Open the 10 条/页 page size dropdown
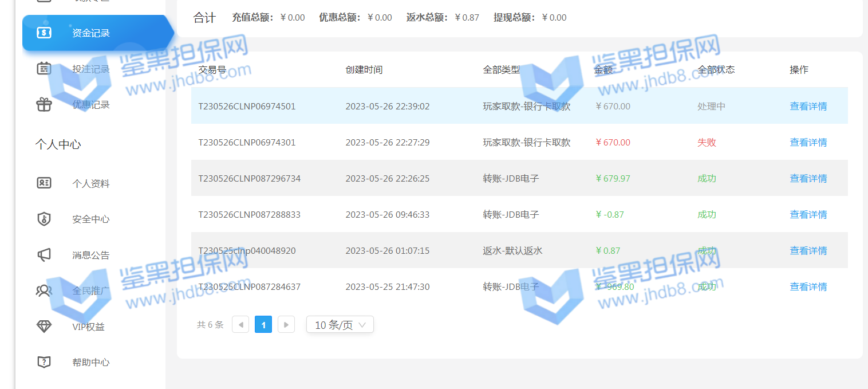868x389 pixels. click(x=340, y=325)
